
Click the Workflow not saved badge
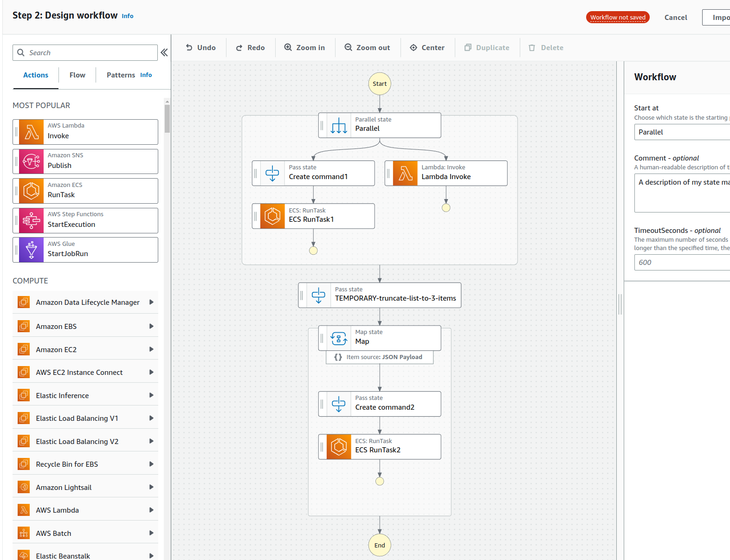click(618, 17)
